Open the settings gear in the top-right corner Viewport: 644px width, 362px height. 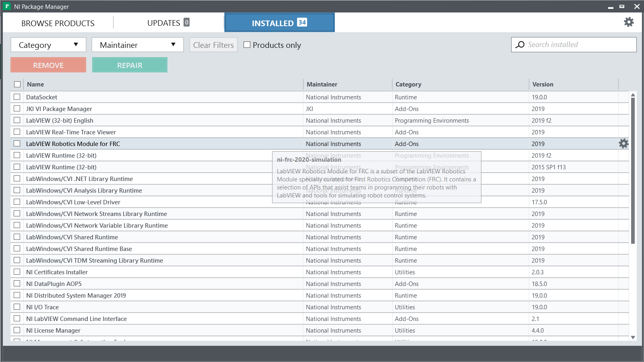pyautogui.click(x=629, y=22)
